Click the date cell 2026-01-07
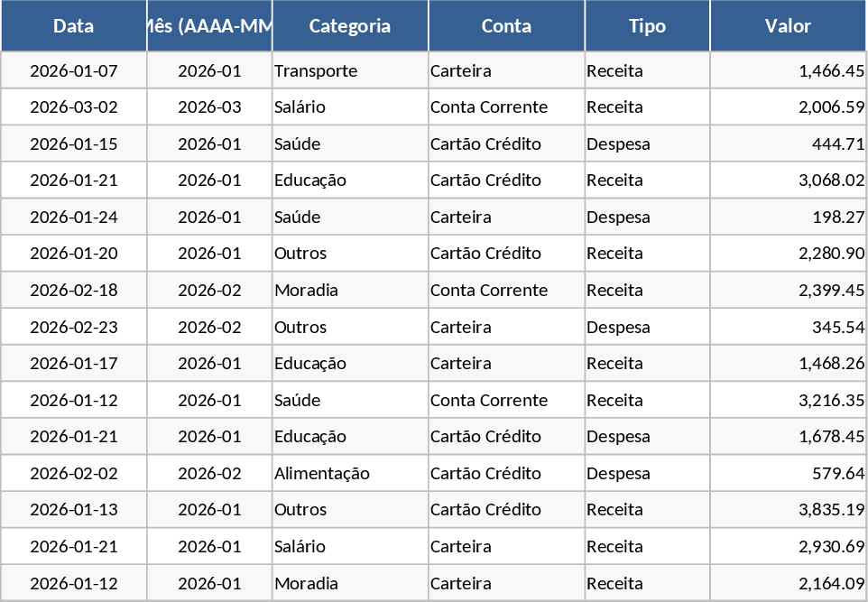 click(x=74, y=70)
